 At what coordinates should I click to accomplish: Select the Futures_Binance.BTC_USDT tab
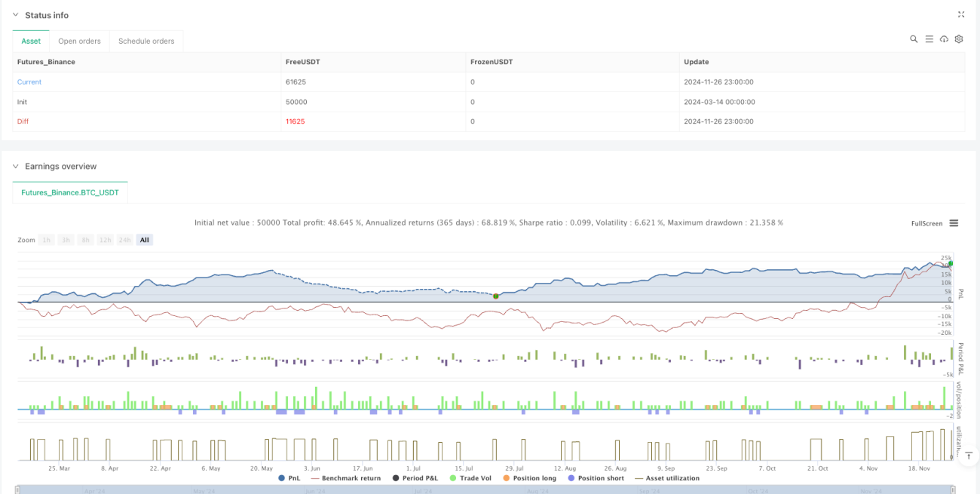(x=70, y=192)
